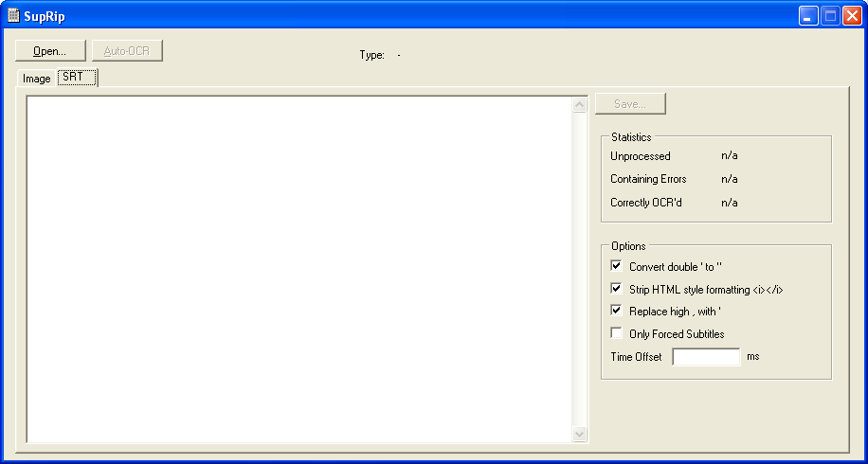Click the scrollbar up arrow in SRT text area

pyautogui.click(x=580, y=105)
